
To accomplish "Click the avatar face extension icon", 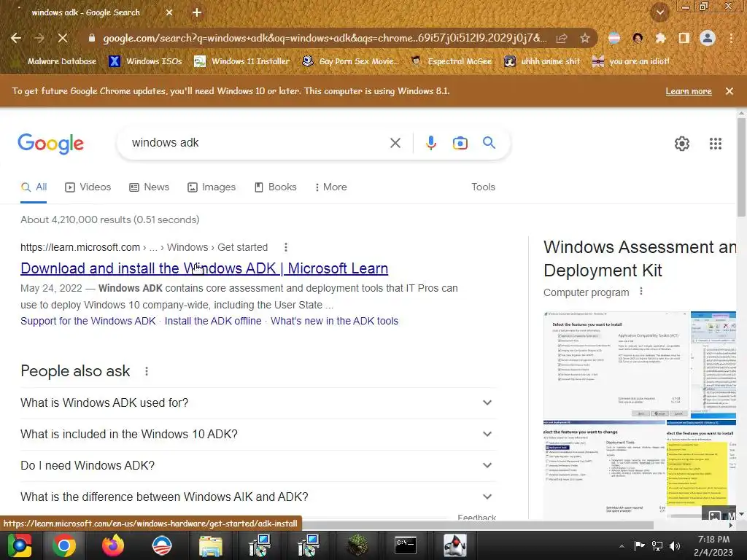I will [638, 38].
